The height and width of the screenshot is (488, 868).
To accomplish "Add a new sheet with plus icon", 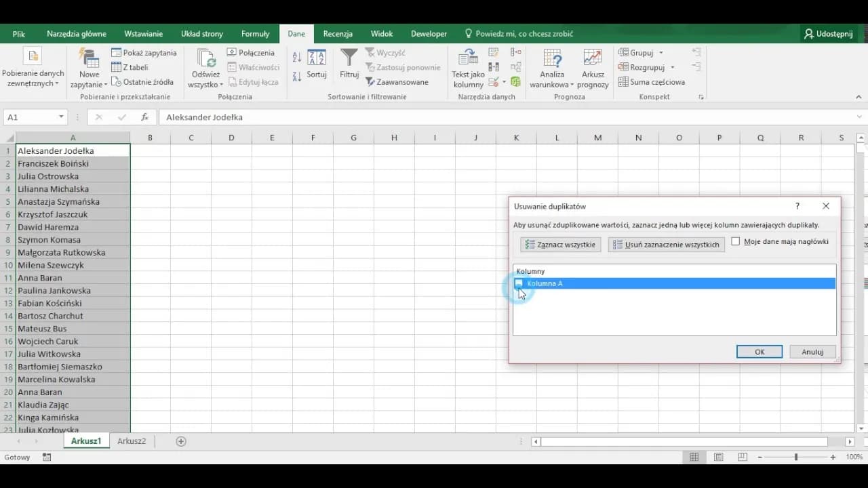I will pos(181,441).
